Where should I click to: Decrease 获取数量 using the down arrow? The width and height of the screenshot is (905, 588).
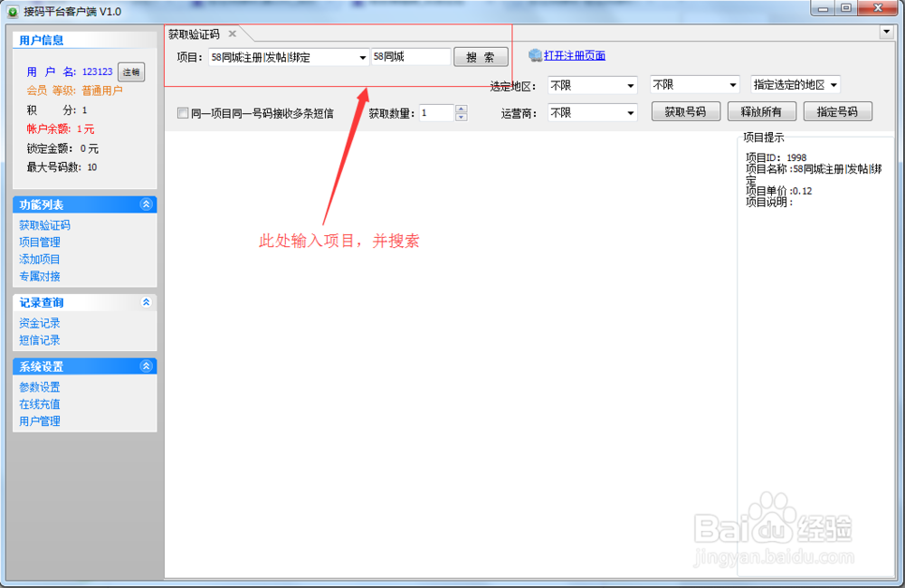(x=462, y=117)
